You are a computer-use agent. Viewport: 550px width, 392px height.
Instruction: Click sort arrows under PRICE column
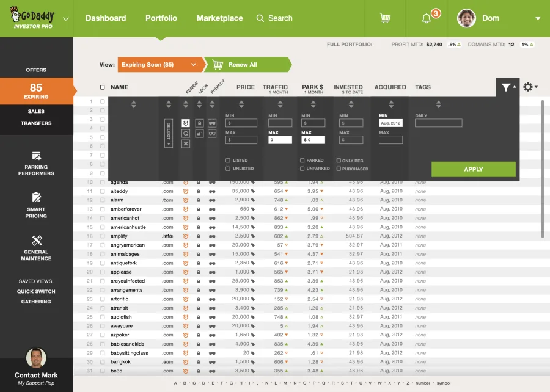click(x=241, y=104)
